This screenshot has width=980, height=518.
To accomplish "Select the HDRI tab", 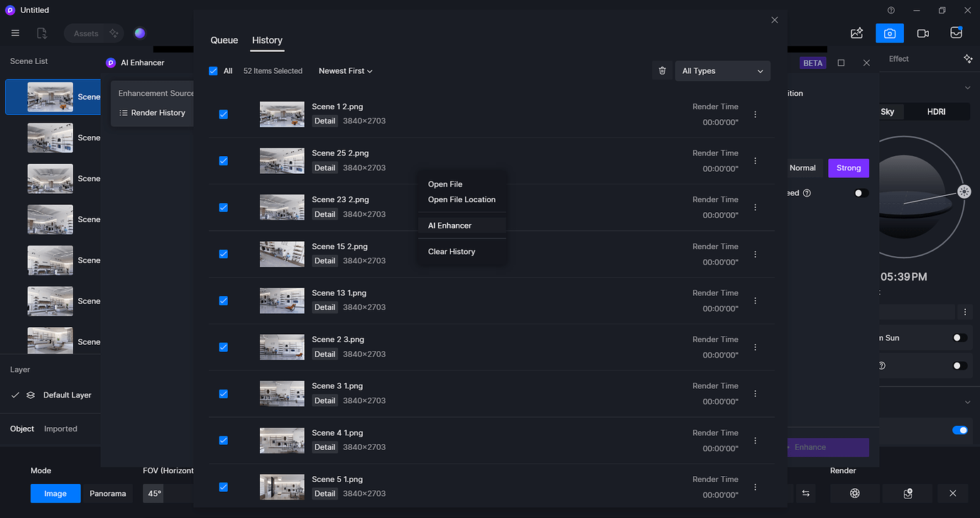I will (936, 112).
